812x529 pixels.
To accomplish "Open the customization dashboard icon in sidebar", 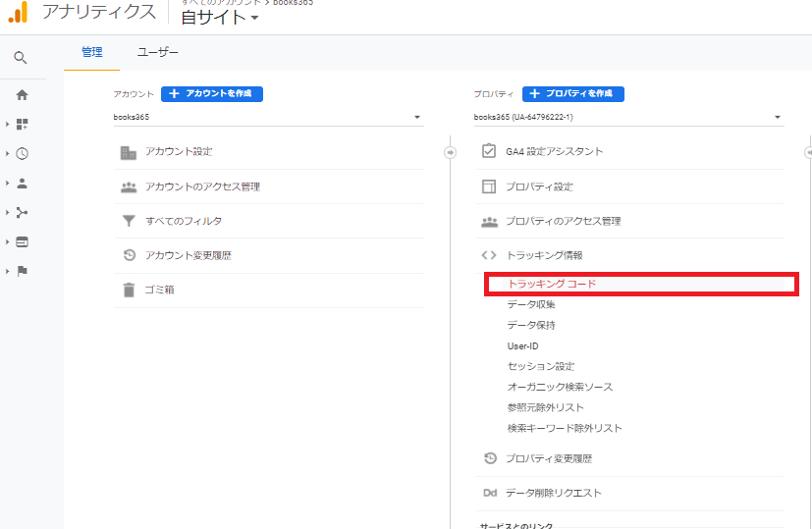I will tap(22, 125).
